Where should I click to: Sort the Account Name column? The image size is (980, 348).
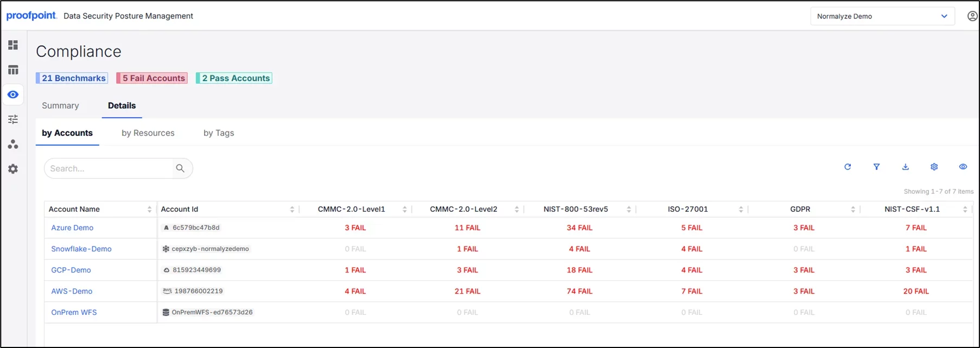[x=149, y=209]
